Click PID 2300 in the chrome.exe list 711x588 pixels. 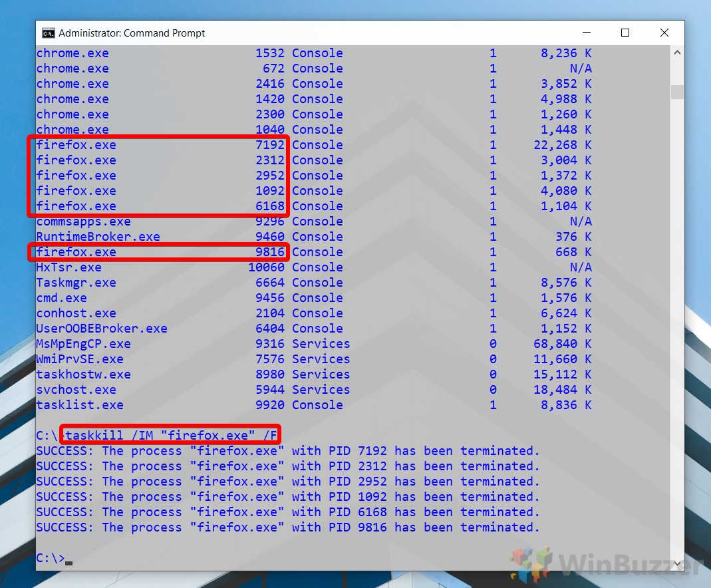pos(270,114)
